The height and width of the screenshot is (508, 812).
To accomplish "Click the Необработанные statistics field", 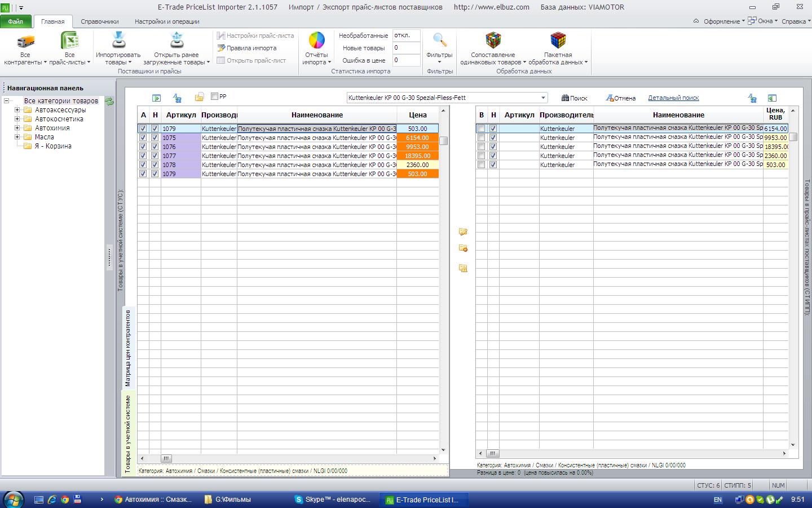I will pos(407,35).
